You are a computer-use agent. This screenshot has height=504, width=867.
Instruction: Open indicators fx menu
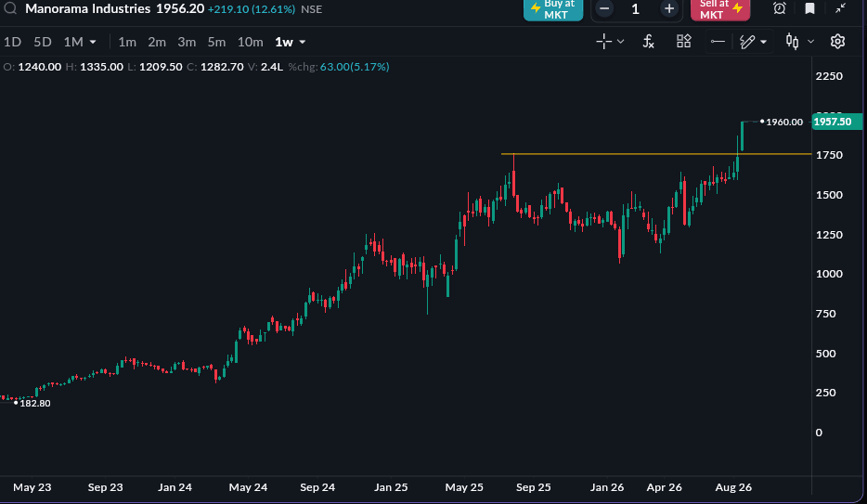(649, 42)
